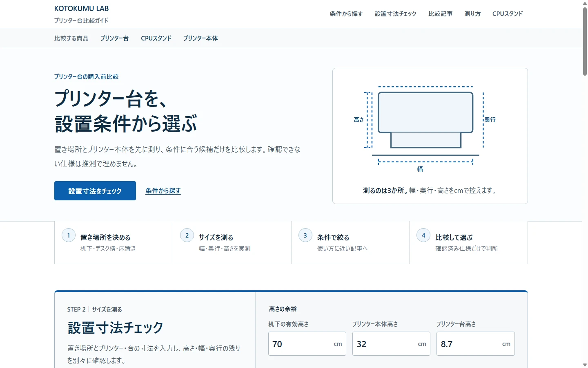
Task: Select CPUスタンド in the category sub-navigation
Action: (156, 38)
